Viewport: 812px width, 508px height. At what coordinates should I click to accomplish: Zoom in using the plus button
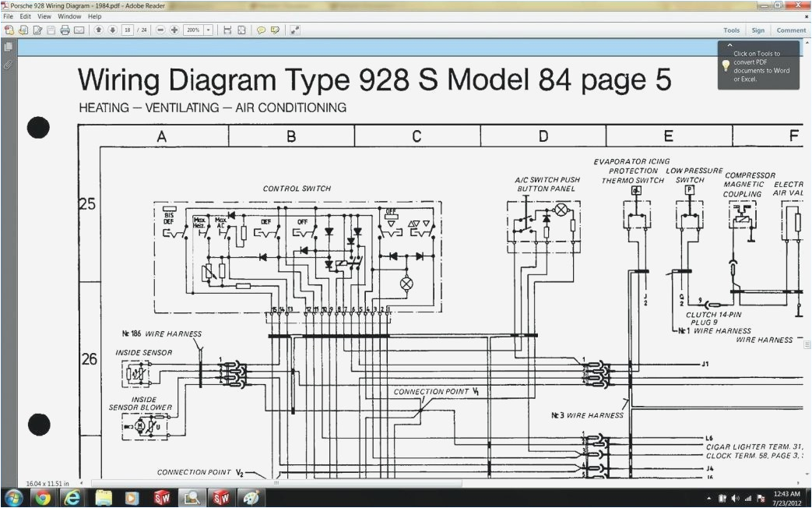coord(174,30)
